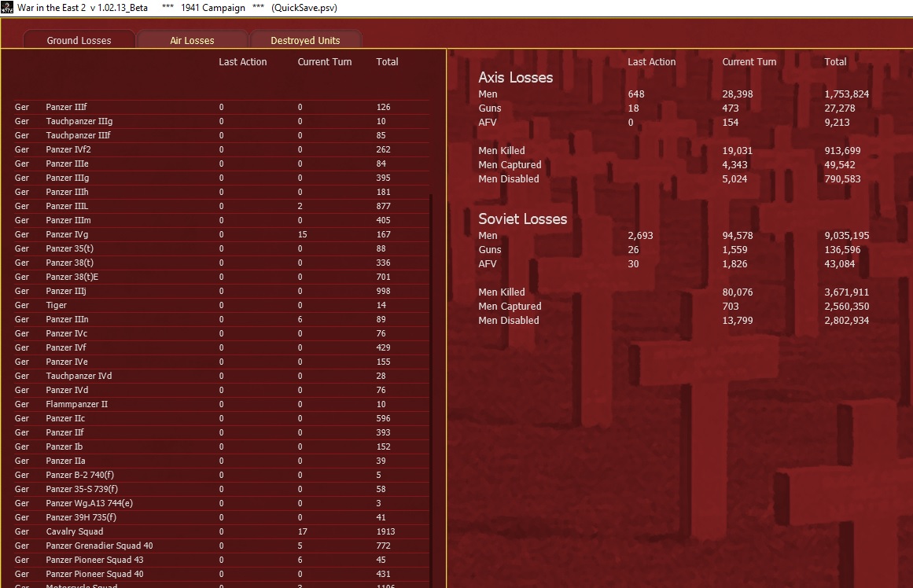
Task: Select the Panzer IVe row
Action: [x=222, y=362]
